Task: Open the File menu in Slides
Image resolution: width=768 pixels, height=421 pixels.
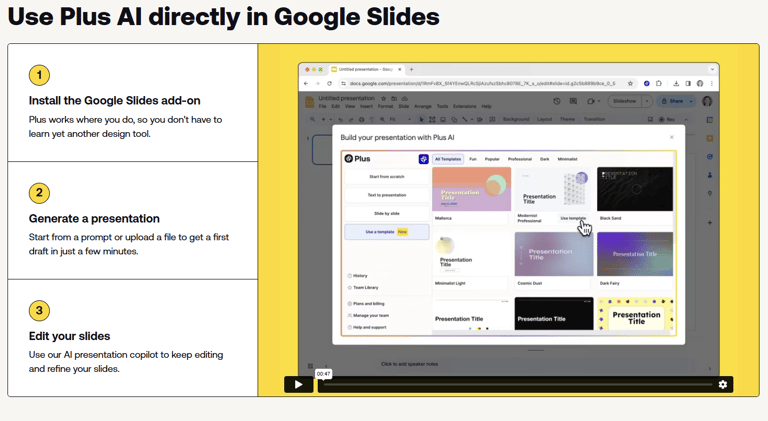Action: coord(322,106)
